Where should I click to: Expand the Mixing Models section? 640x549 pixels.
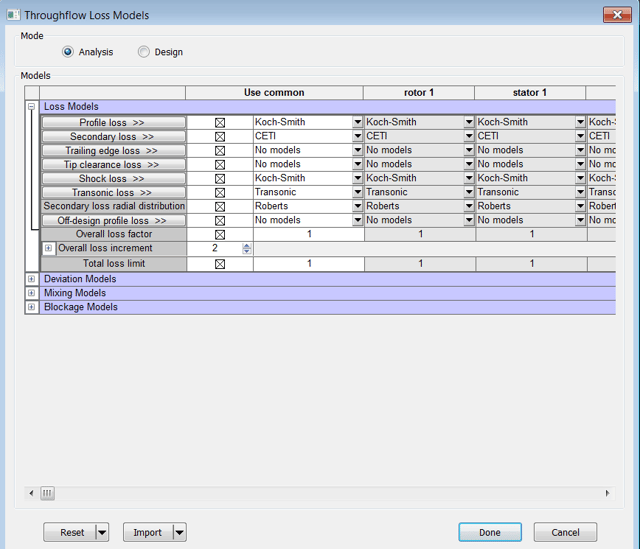click(32, 293)
